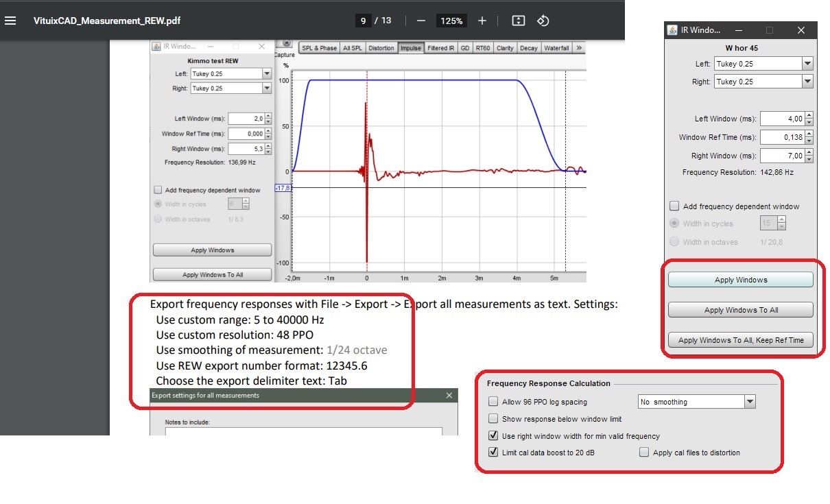The width and height of the screenshot is (830, 504).
Task: Open Left window type dropdown in W hor 45
Action: click(763, 64)
